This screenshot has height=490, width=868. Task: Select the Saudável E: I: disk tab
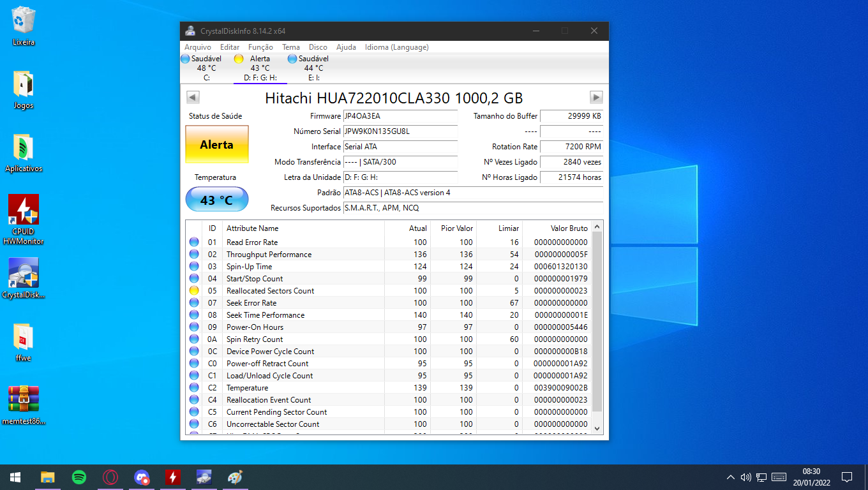[x=313, y=68]
